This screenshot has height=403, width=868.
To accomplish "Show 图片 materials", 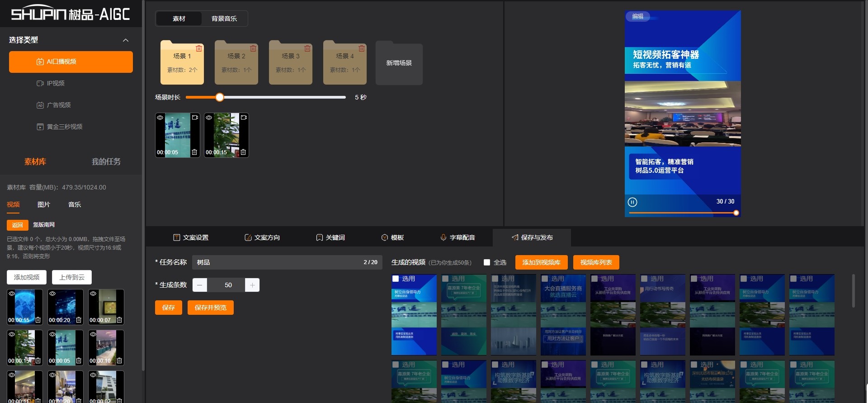I will [44, 204].
